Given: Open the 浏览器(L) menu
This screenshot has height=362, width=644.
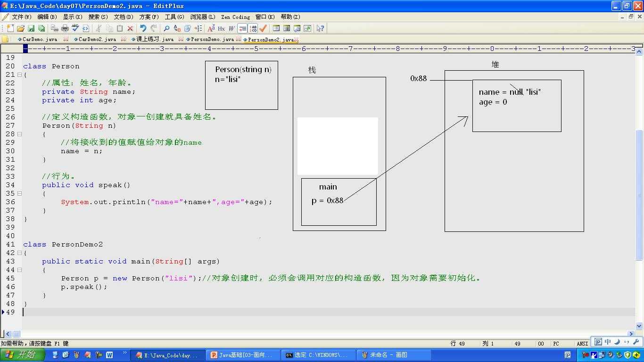Looking at the screenshot, I should click(x=203, y=16).
